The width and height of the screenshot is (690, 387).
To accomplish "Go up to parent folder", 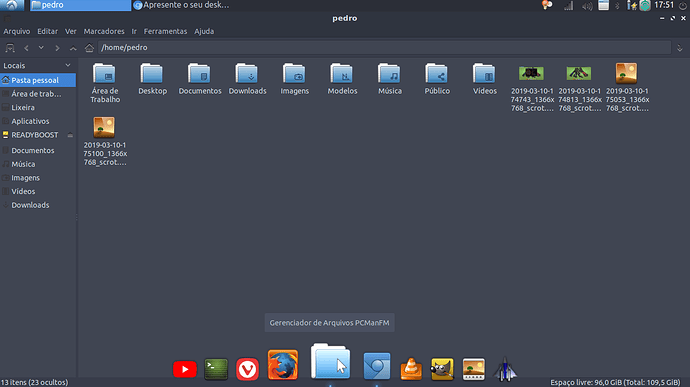I will coord(73,48).
